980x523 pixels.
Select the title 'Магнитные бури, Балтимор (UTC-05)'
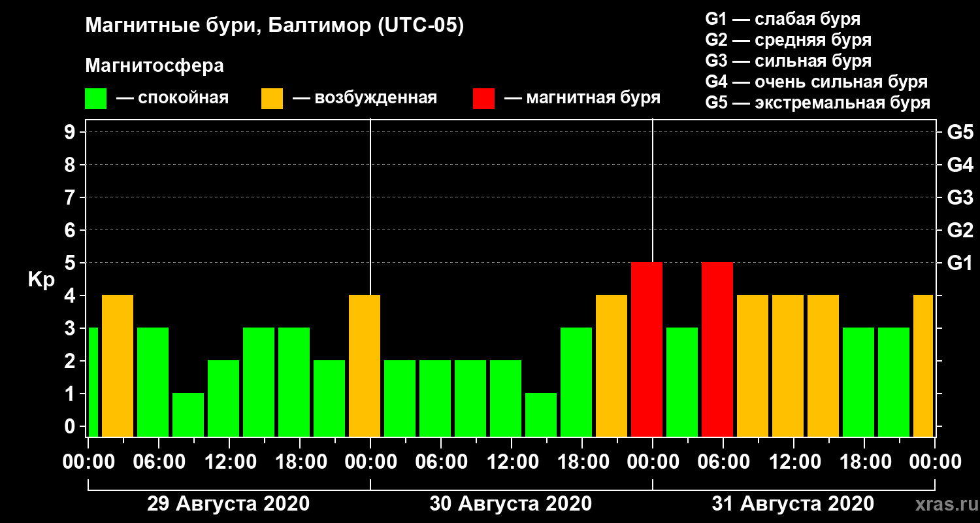pyautogui.click(x=274, y=27)
